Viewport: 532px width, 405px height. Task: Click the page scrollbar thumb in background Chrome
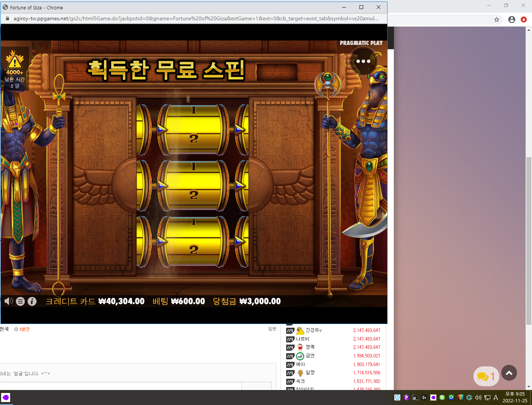pyautogui.click(x=529, y=241)
